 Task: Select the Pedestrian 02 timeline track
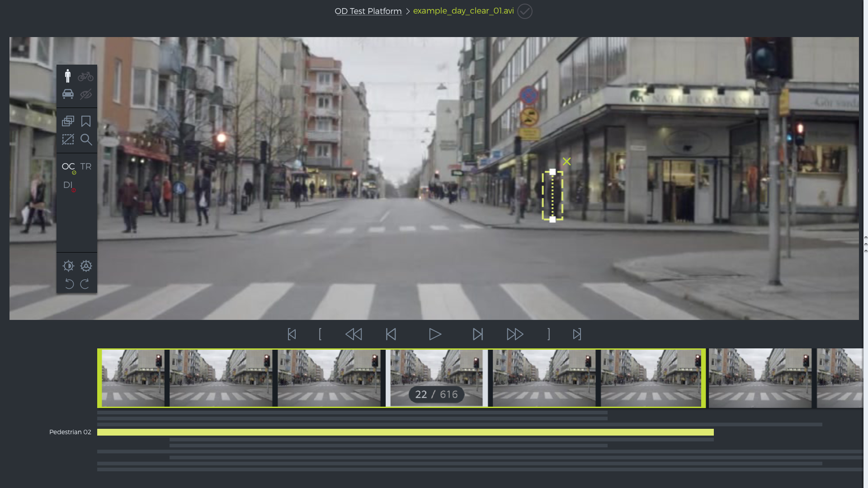[70, 432]
